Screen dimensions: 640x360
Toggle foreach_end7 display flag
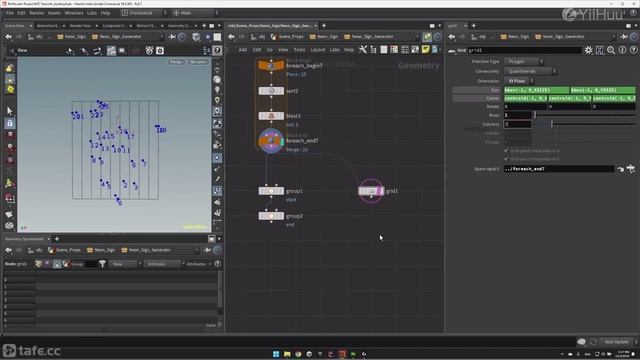[x=282, y=141]
